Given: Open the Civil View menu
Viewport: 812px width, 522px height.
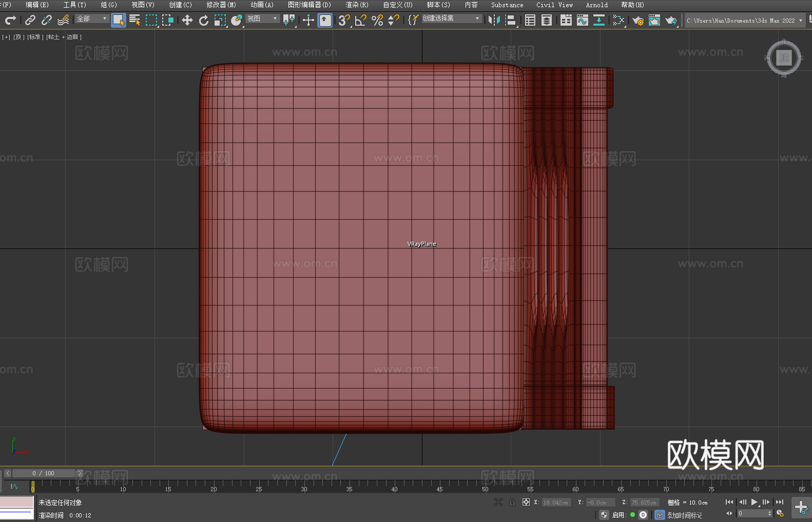Looking at the screenshot, I should coord(554,5).
